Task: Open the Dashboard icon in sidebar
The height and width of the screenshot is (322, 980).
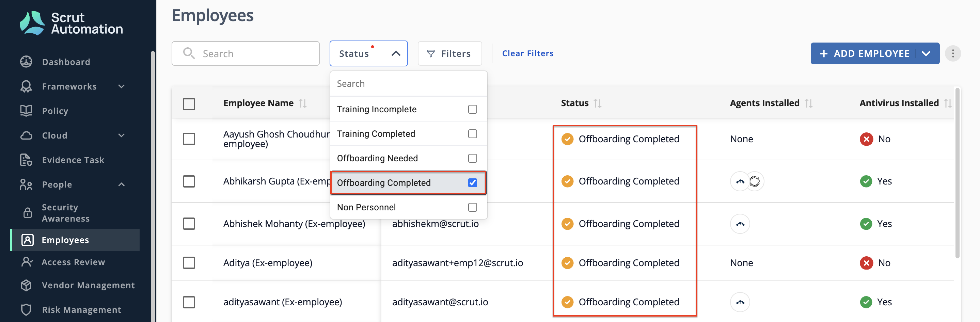Action: coord(26,62)
